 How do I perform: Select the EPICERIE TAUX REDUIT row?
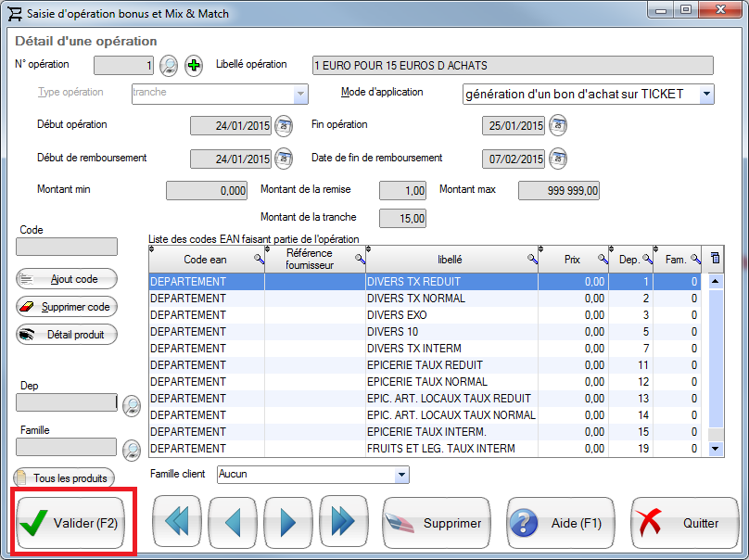pos(425,365)
